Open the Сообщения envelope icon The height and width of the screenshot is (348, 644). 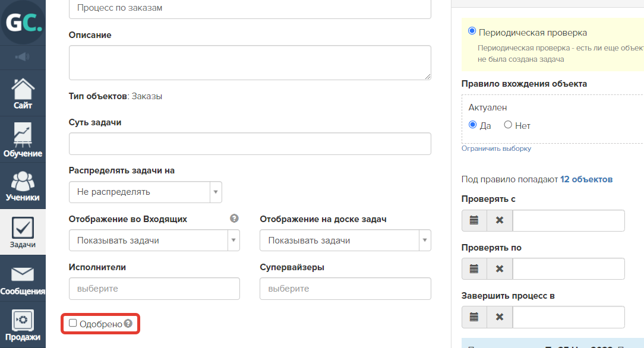(x=23, y=279)
